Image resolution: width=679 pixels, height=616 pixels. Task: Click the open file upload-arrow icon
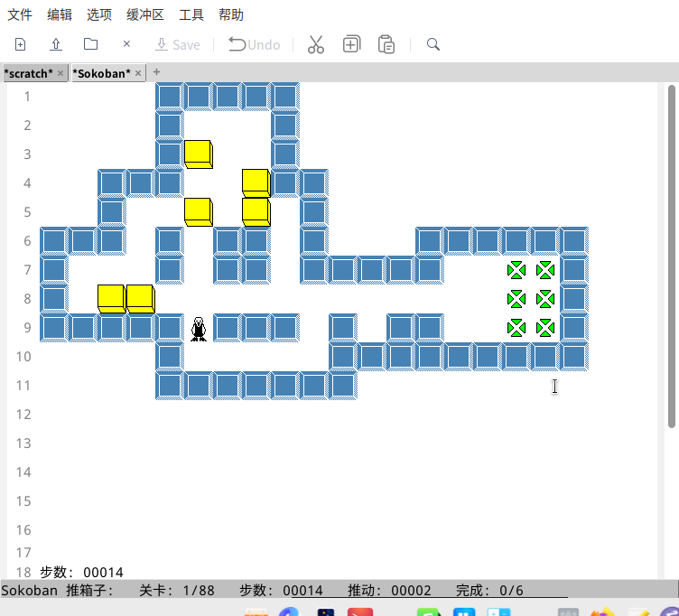pos(56,44)
